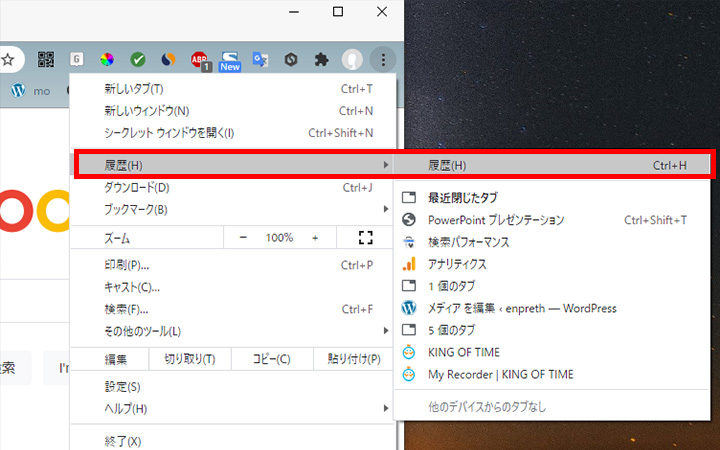This screenshot has width=720, height=450.
Task: Restore the 5 個のタブ window
Action: (552, 330)
